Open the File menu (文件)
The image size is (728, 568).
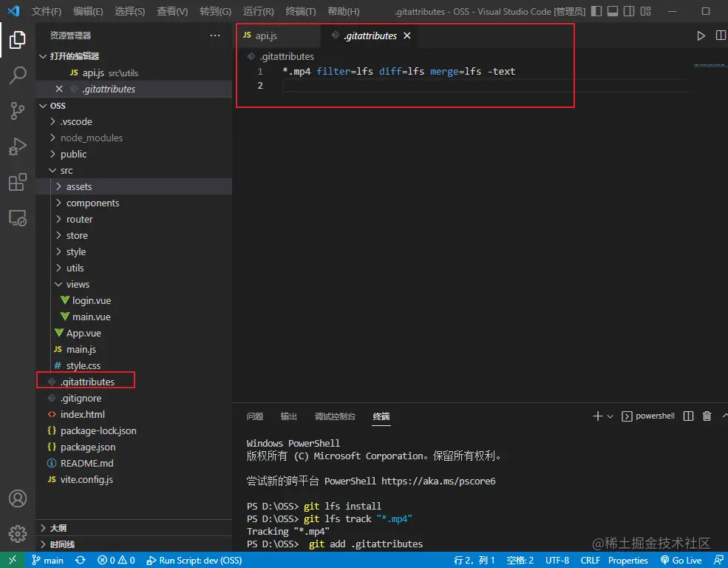click(x=46, y=11)
